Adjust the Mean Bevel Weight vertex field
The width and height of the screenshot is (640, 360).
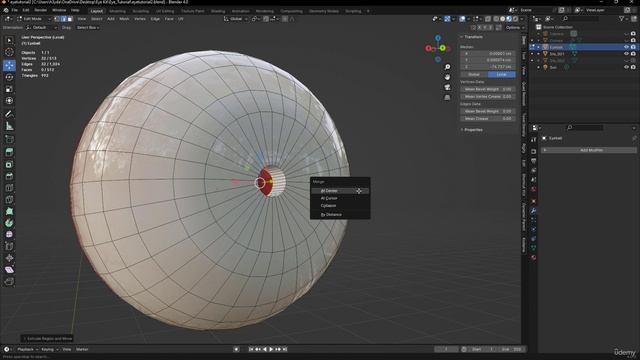pyautogui.click(x=488, y=89)
